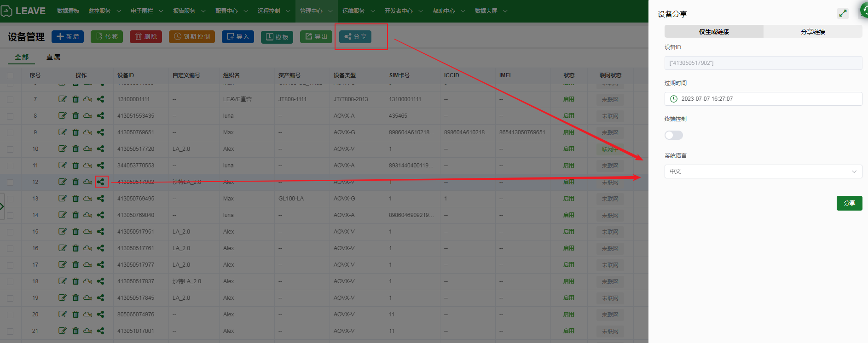Screen dimensions: 868x343
Task: Expand the left sidebar collapse handle
Action: 2,206
